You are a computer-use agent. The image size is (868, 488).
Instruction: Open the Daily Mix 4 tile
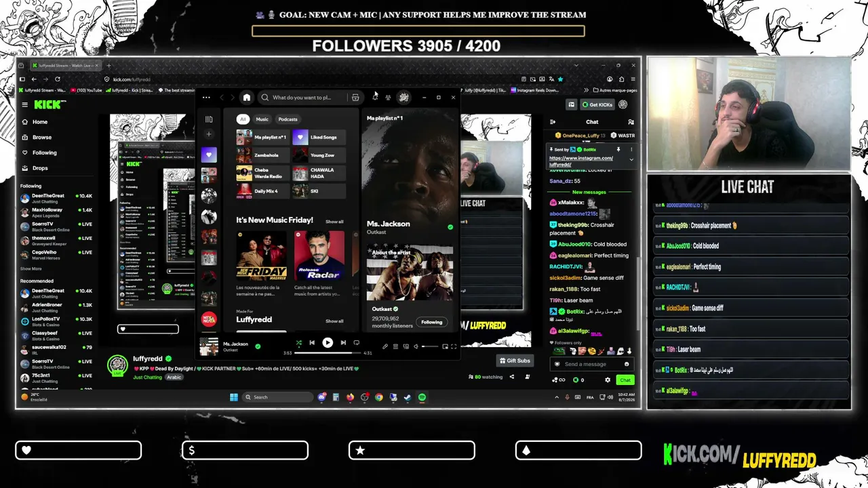pyautogui.click(x=262, y=191)
